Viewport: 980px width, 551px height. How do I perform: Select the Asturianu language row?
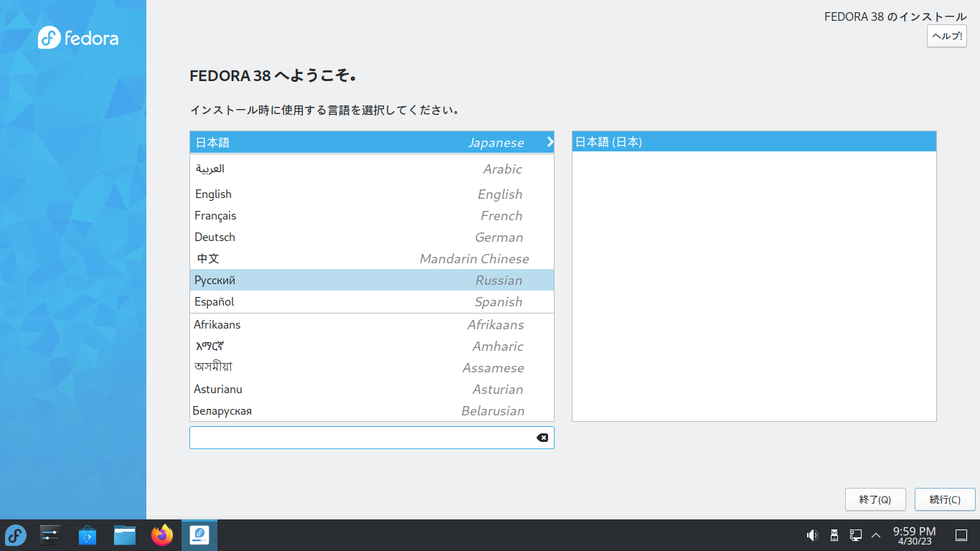372,390
